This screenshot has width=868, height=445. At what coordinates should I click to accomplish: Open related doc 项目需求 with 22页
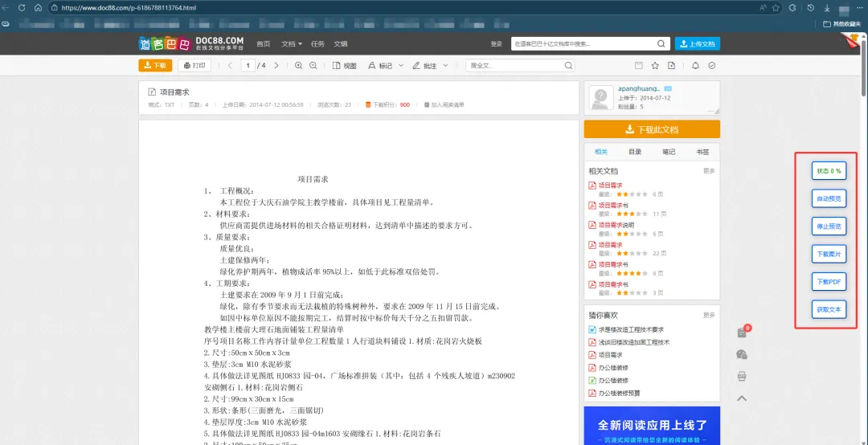click(611, 245)
